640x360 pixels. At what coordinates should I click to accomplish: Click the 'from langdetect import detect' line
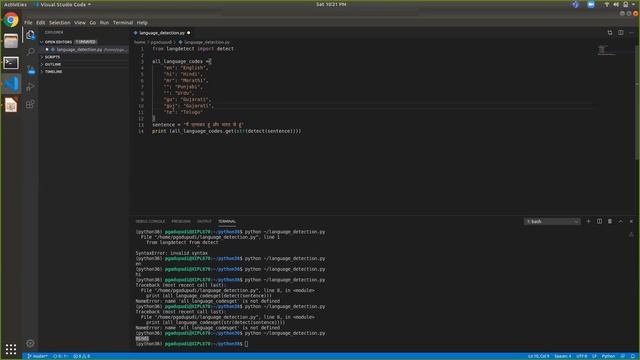click(193, 49)
